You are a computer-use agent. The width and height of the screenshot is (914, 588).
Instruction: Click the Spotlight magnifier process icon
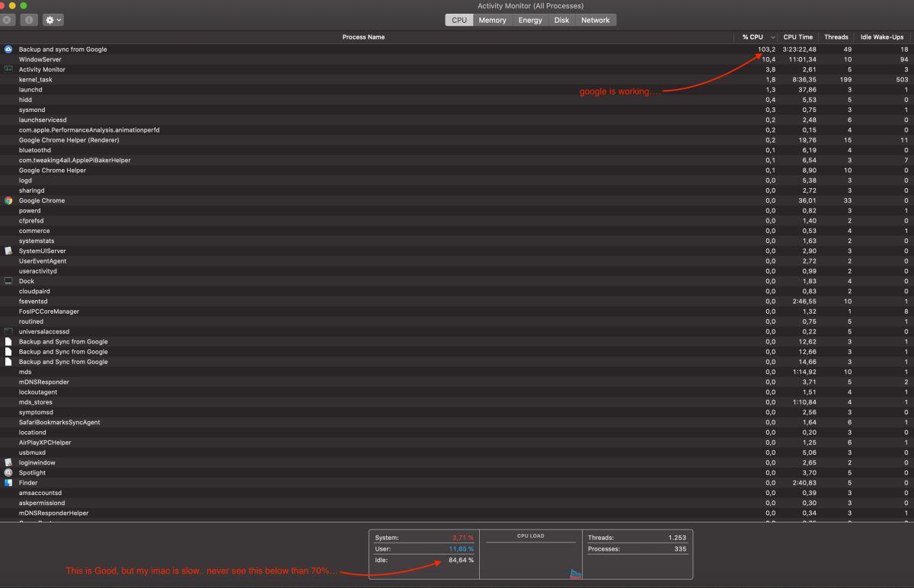8,473
